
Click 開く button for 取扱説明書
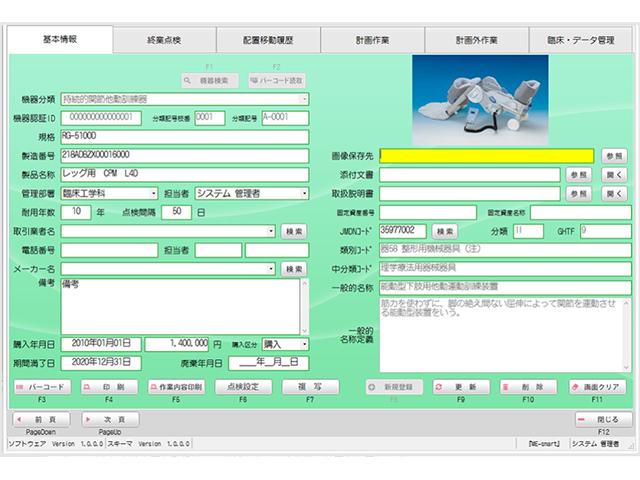pyautogui.click(x=614, y=194)
